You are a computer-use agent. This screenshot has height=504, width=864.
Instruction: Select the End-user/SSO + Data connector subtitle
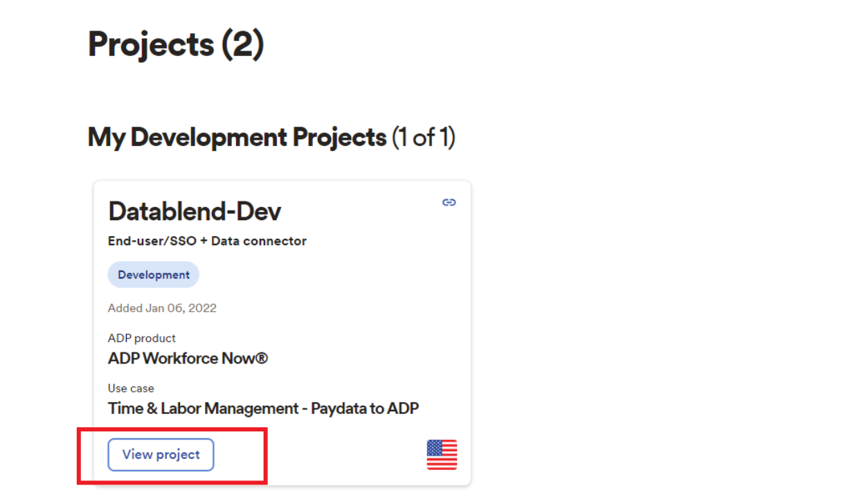coord(207,241)
